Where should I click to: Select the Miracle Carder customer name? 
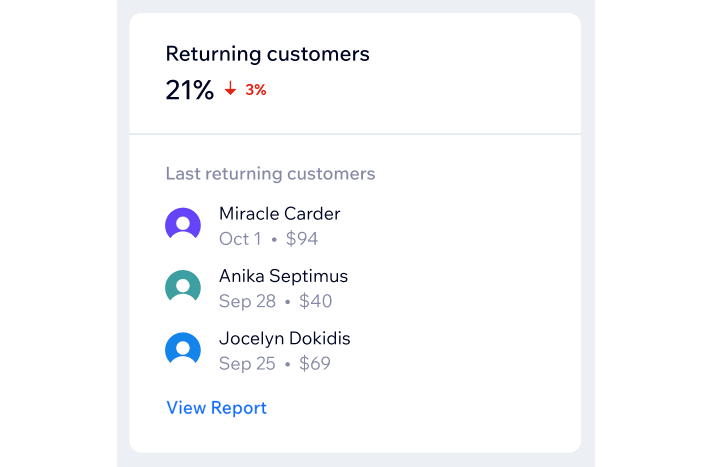(x=280, y=214)
